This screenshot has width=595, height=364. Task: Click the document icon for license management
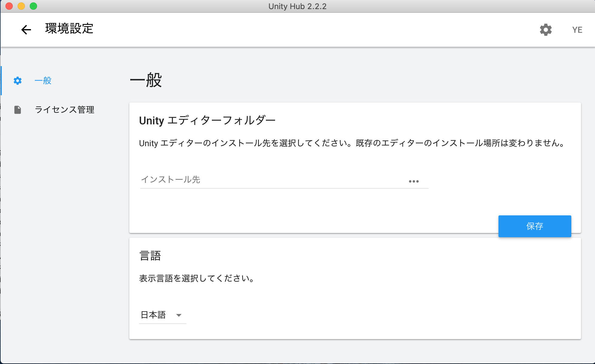[x=18, y=110]
